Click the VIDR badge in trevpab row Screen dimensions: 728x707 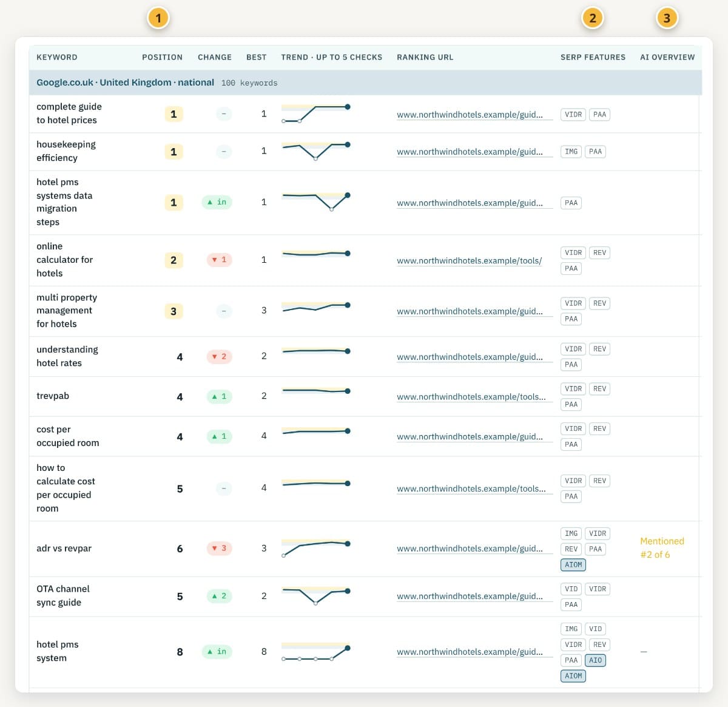pyautogui.click(x=573, y=389)
